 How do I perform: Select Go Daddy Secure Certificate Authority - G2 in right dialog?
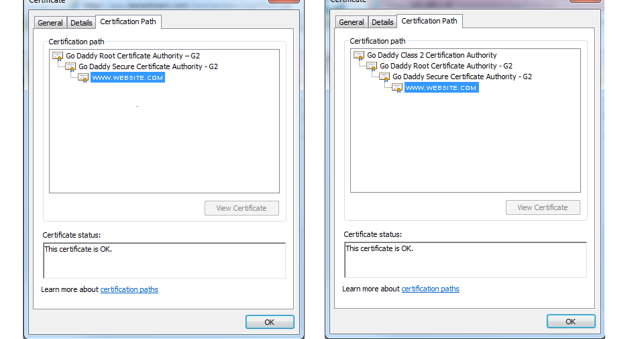pos(462,77)
